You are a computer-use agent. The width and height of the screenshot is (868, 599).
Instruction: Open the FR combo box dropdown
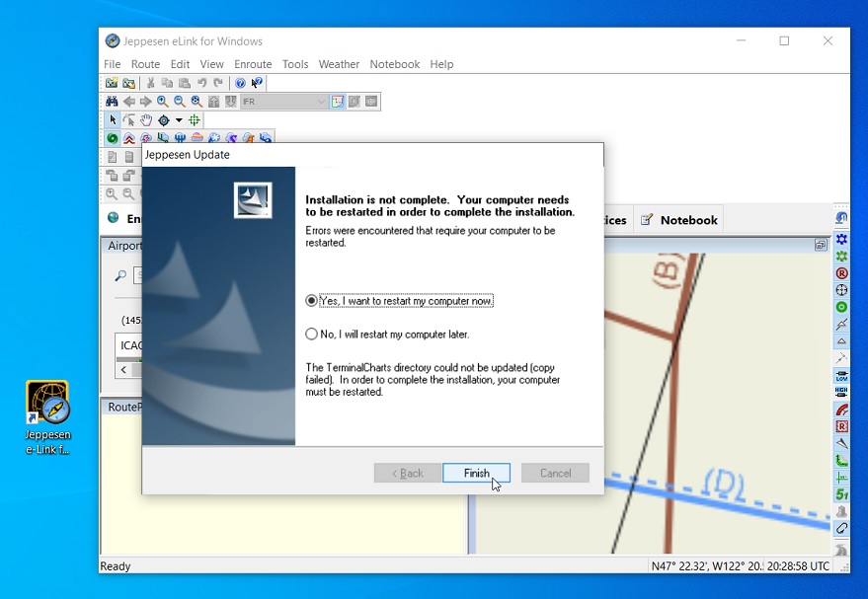pyautogui.click(x=321, y=101)
